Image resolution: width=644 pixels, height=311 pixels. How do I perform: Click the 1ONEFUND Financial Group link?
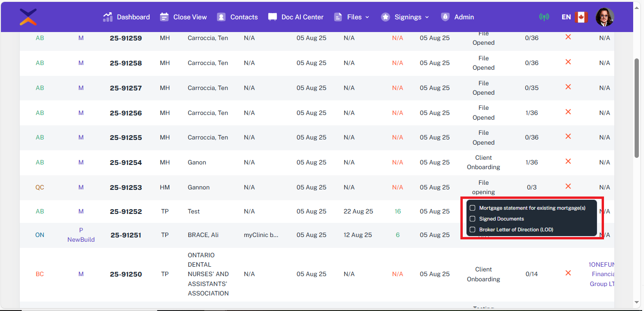click(603, 274)
